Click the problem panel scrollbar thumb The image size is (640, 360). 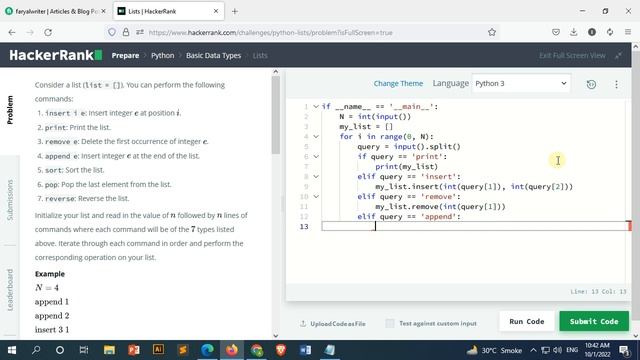[276, 114]
